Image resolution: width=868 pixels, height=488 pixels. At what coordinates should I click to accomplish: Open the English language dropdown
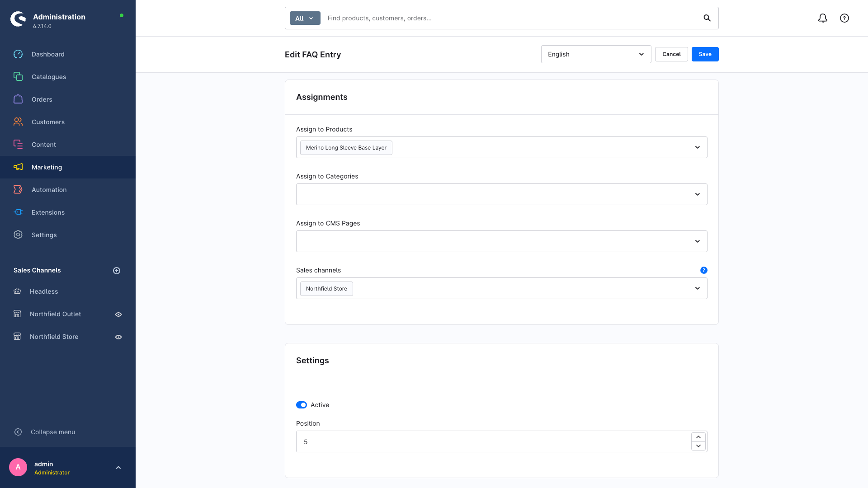[596, 54]
